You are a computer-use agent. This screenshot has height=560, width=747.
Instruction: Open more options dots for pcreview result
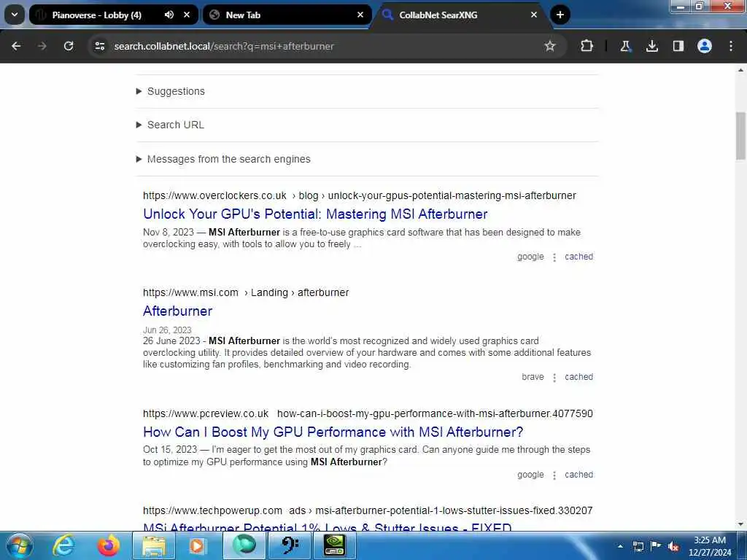[x=554, y=475]
